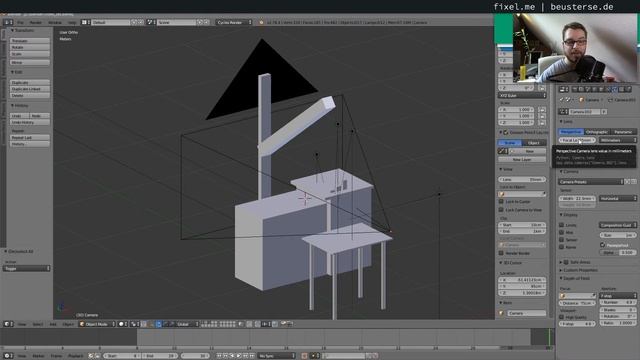The width and height of the screenshot is (640, 360).
Task: Toggle the Passepartout checkbox
Action: (602, 245)
